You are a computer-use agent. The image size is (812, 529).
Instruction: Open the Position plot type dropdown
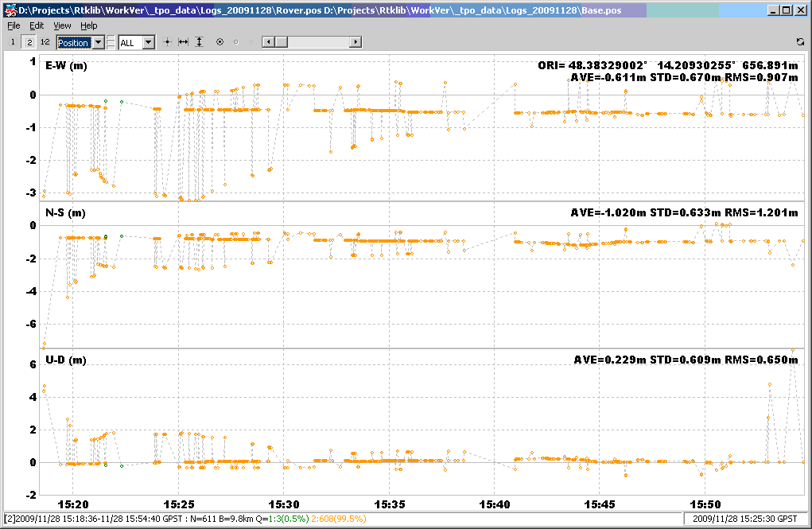pos(99,42)
